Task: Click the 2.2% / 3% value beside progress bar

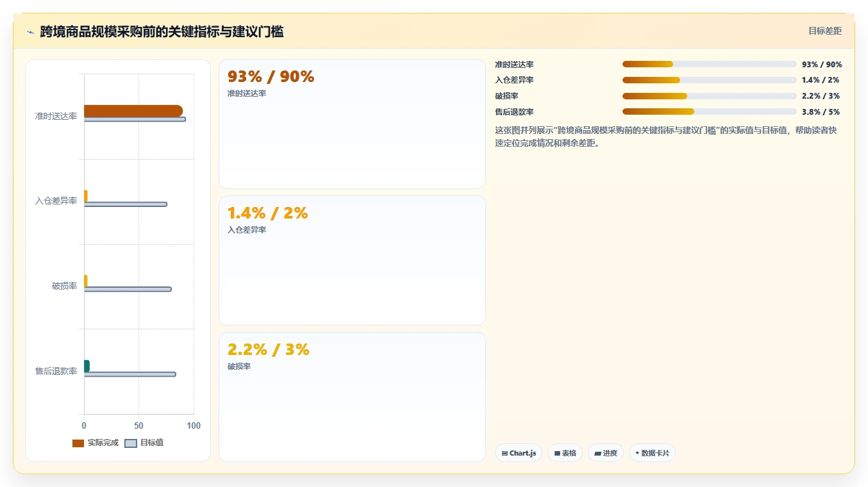Action: 821,96
